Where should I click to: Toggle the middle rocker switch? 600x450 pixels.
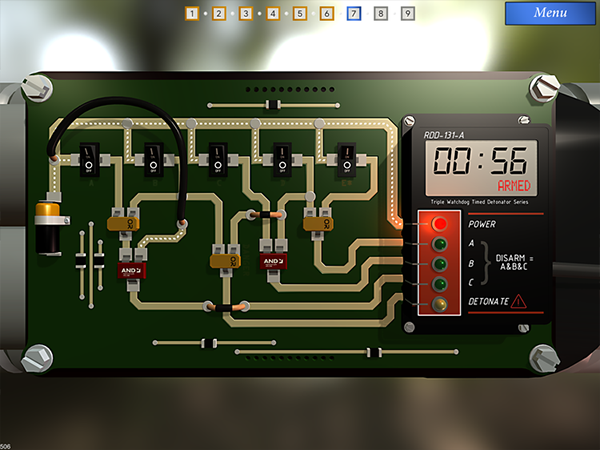(217, 156)
